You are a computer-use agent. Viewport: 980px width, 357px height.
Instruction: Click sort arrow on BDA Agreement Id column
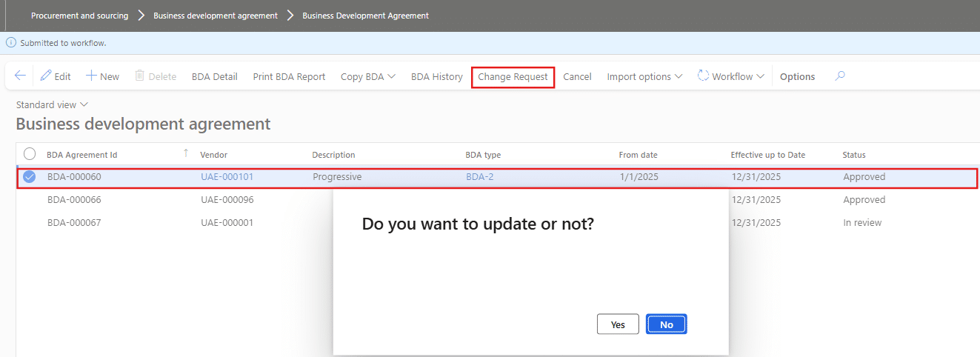coord(186,154)
